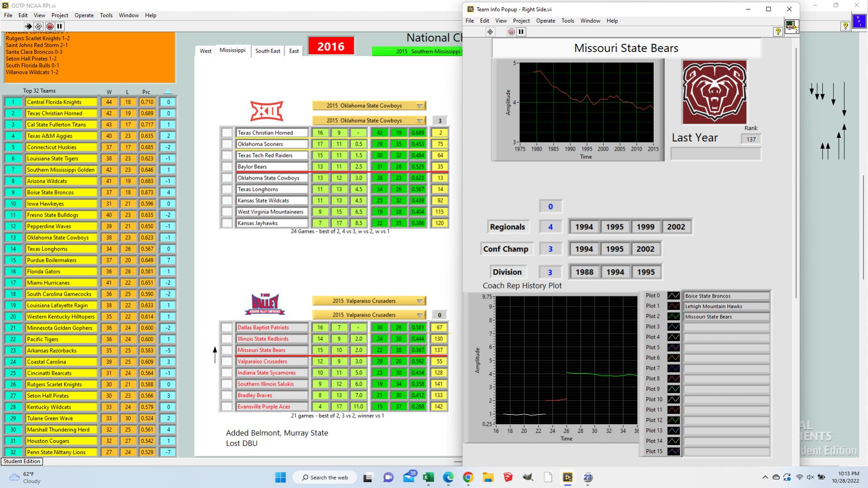Click Run Continuously in the main window toolbar
Image resolution: width=868 pixels, height=488 pixels.
pos(38,26)
